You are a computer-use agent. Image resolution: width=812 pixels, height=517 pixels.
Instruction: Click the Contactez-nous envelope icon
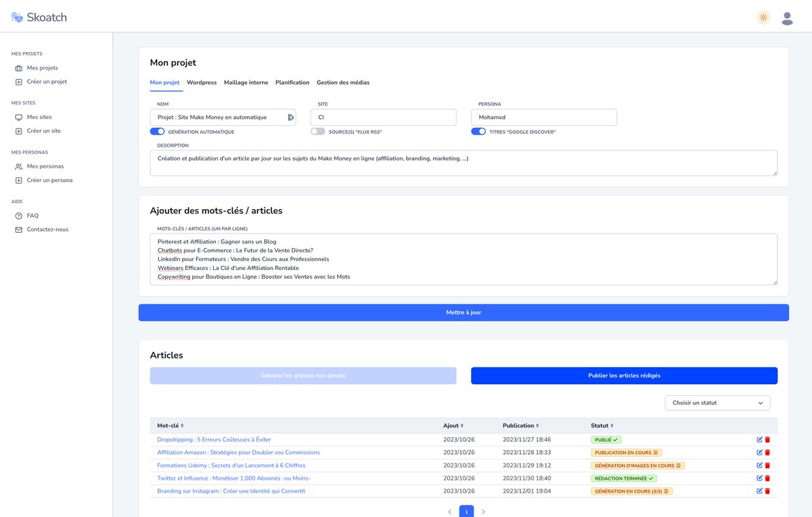19,229
